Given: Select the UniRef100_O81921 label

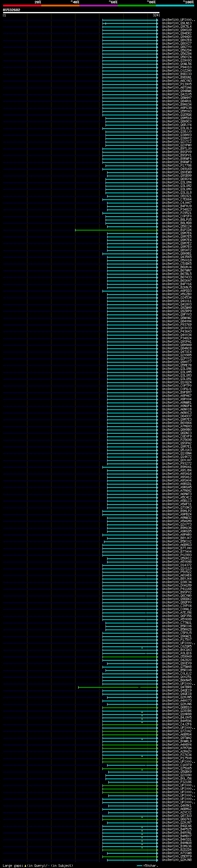Looking at the screenshot, I should click(176, 196).
